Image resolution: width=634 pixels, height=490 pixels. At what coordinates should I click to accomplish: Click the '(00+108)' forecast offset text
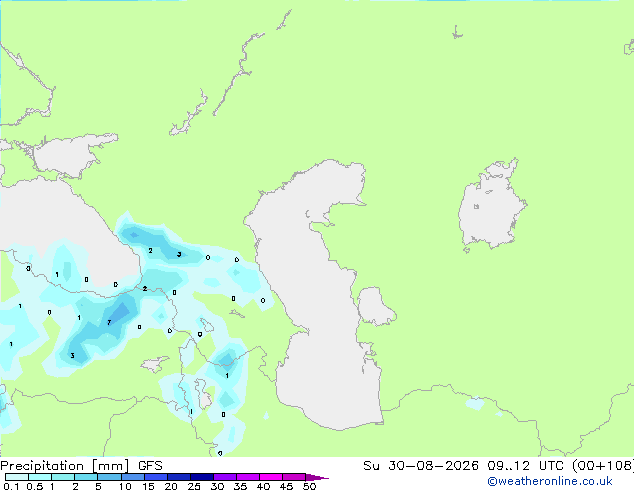603,466
